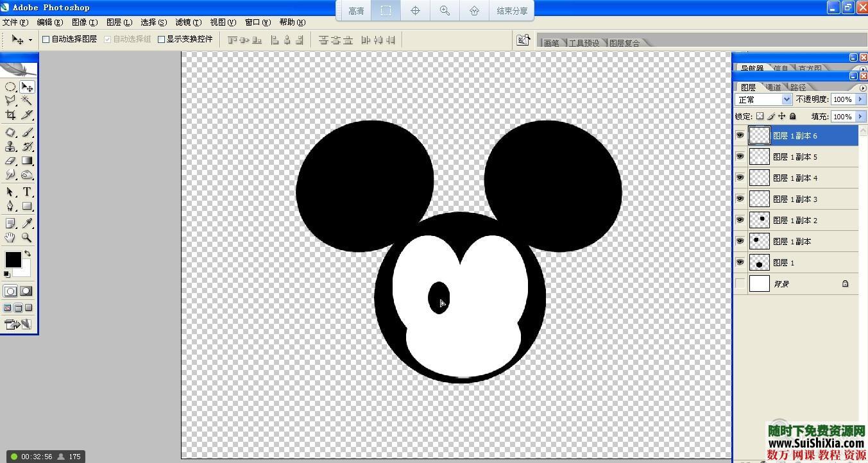
Task: Hide layer 图层 1 副本 2
Action: pos(740,220)
